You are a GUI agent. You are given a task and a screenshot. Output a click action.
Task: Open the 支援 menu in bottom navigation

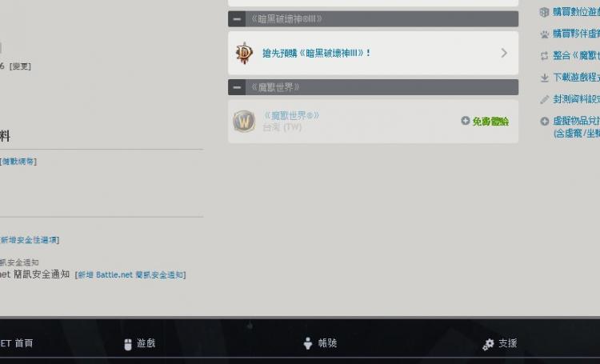coord(500,343)
